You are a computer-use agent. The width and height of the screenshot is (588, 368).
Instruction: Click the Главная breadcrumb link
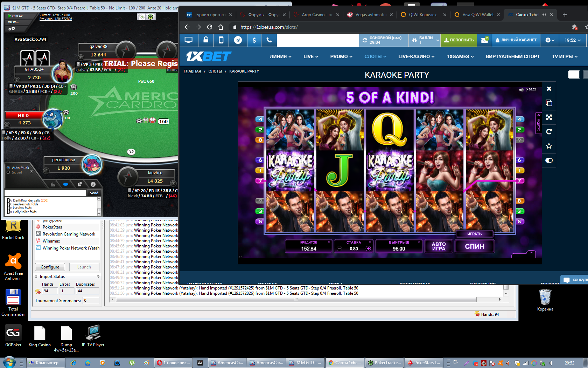click(192, 71)
